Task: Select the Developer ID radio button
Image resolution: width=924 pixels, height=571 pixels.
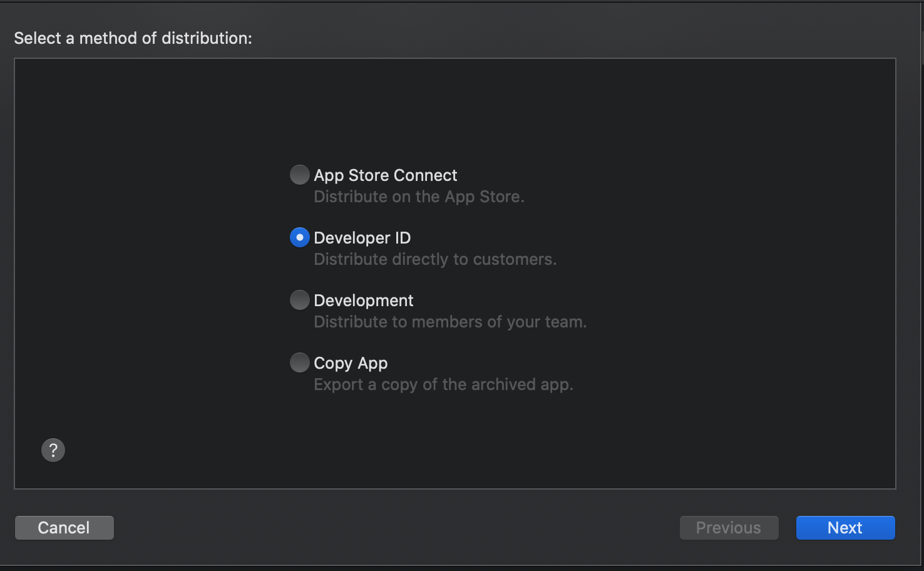Action: [x=299, y=237]
